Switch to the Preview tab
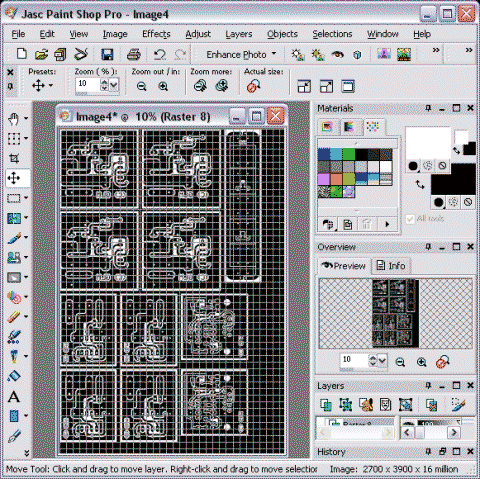480x479 pixels. [x=343, y=266]
